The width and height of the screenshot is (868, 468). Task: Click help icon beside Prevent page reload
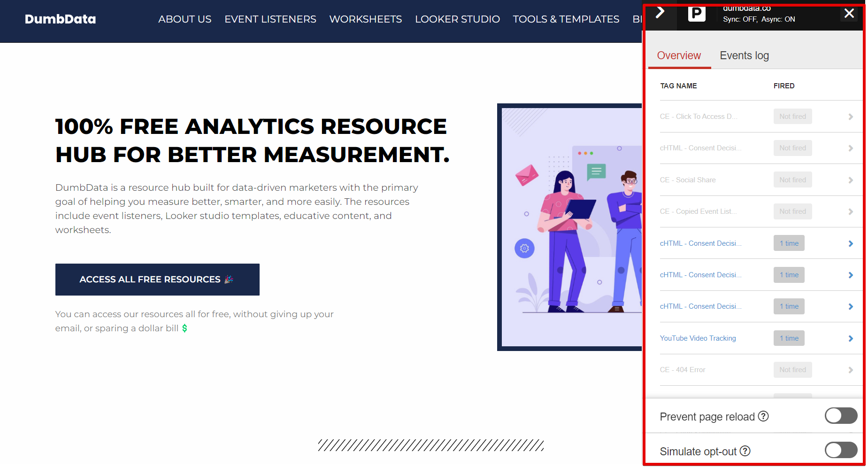(764, 416)
